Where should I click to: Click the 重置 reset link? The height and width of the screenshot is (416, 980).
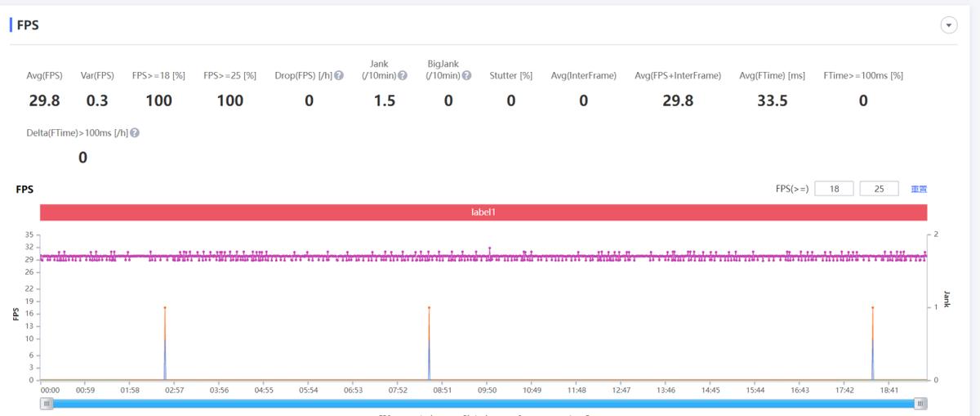919,189
